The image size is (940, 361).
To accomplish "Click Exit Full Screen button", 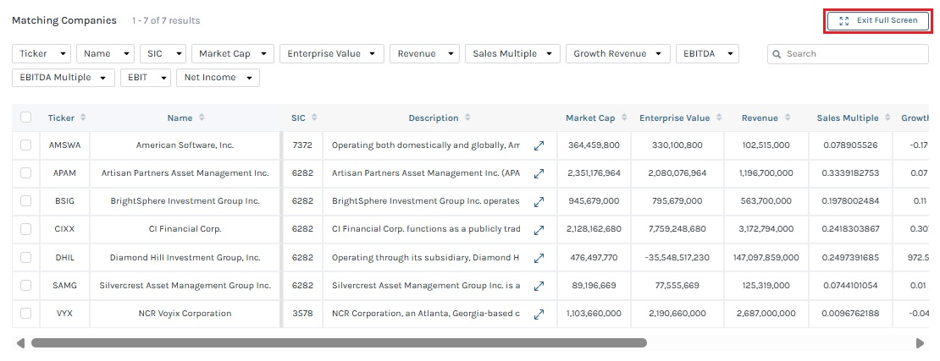I will [878, 20].
